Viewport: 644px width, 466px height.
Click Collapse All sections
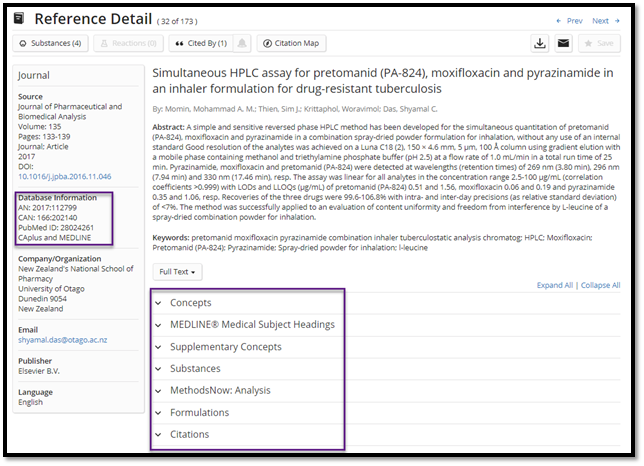pyautogui.click(x=600, y=285)
